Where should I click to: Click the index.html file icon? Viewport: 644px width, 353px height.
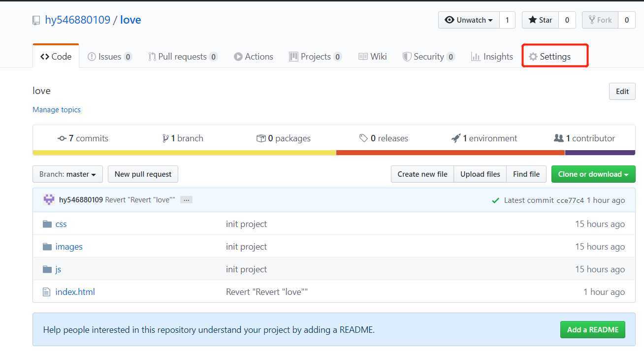coord(47,292)
